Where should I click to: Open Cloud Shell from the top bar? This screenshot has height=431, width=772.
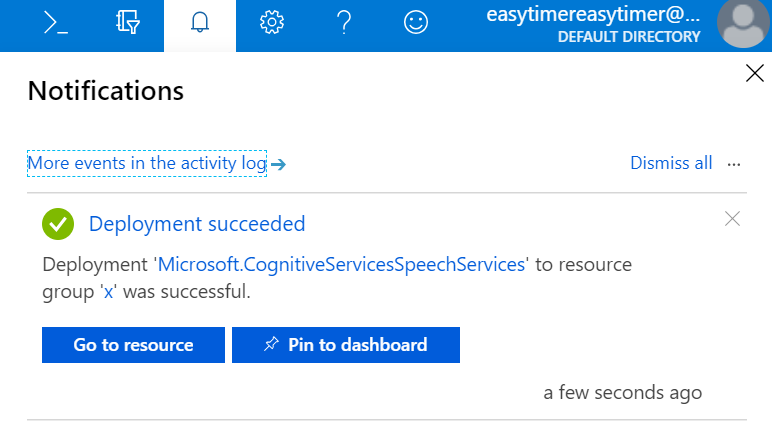pos(55,25)
